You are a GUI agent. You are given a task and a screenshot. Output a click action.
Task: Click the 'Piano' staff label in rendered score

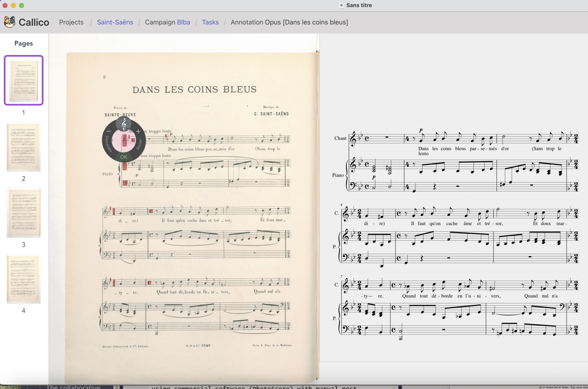pyautogui.click(x=338, y=175)
